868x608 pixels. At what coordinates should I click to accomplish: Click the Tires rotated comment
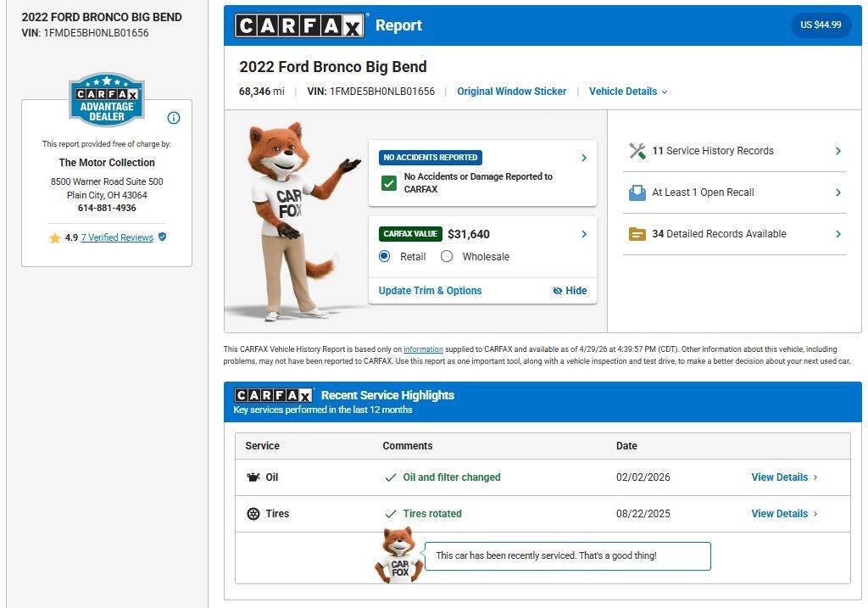coord(431,514)
